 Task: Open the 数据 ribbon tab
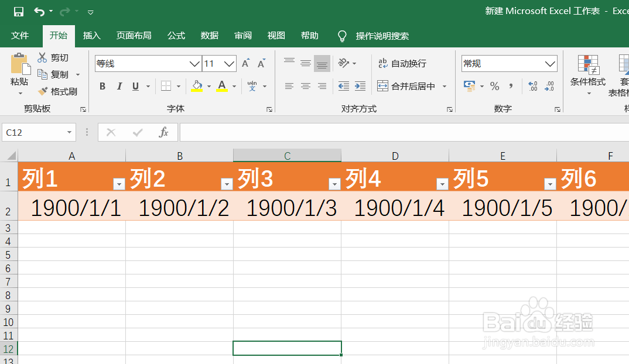[209, 36]
